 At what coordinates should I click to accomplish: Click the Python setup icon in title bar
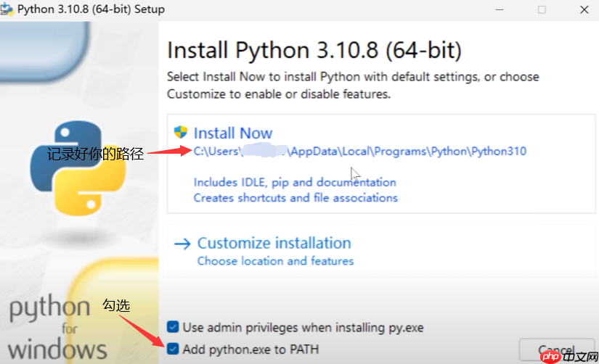[7, 9]
